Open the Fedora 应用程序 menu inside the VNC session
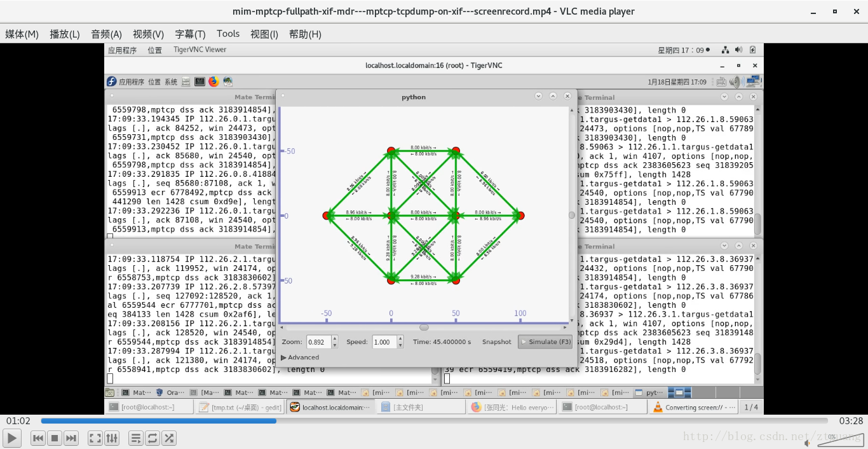 126,81
